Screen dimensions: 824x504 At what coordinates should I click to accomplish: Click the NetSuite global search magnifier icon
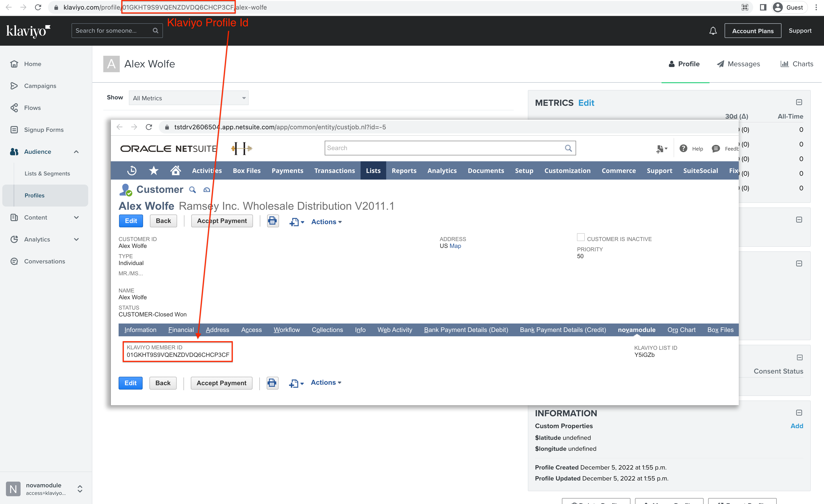coord(568,148)
